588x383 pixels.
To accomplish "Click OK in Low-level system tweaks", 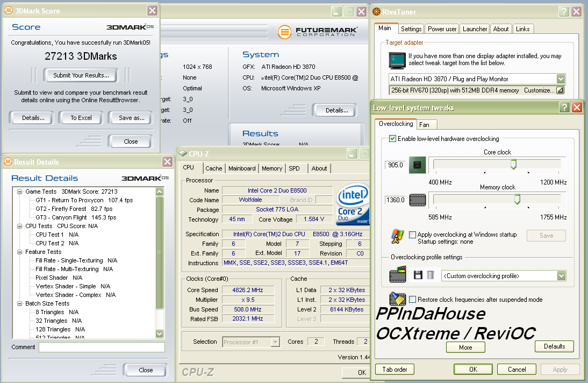I will pos(474,370).
